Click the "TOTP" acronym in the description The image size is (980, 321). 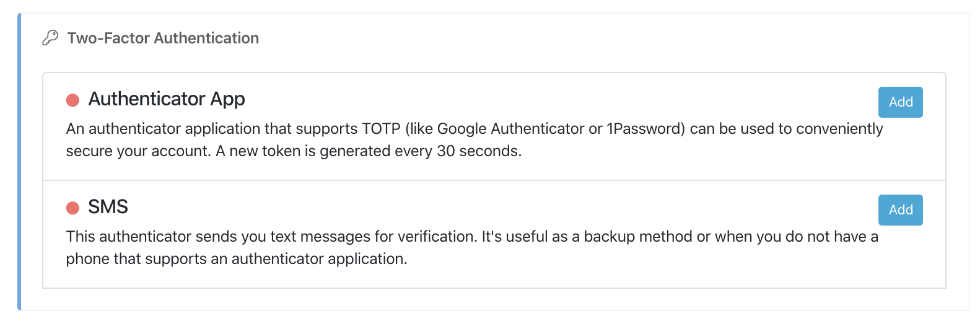click(x=381, y=129)
